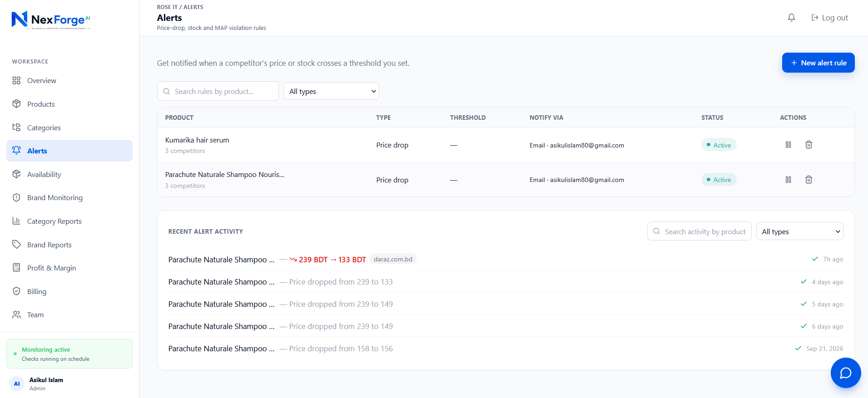Click the NexForge AI logo
The image size is (868, 398).
point(51,20)
